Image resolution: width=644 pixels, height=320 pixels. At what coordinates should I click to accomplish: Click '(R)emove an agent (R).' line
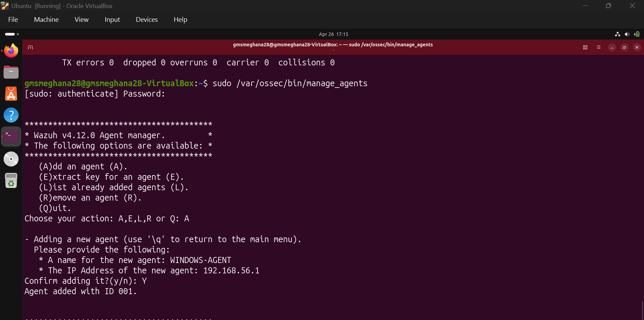pos(90,198)
